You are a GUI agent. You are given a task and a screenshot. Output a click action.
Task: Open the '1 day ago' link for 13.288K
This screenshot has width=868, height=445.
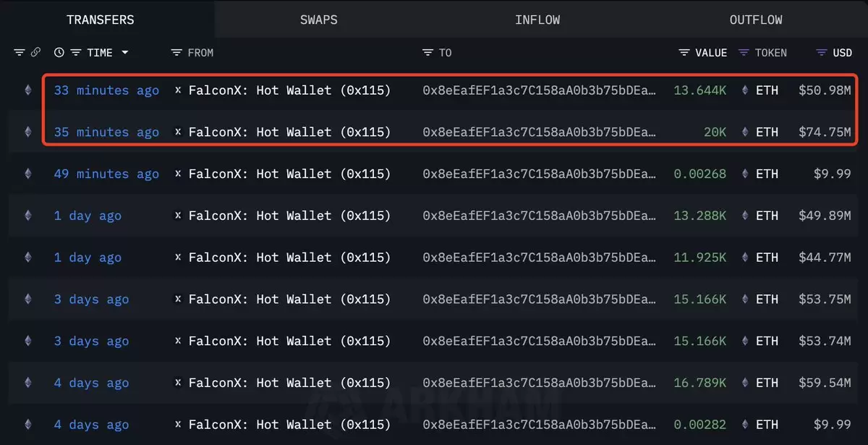88,216
